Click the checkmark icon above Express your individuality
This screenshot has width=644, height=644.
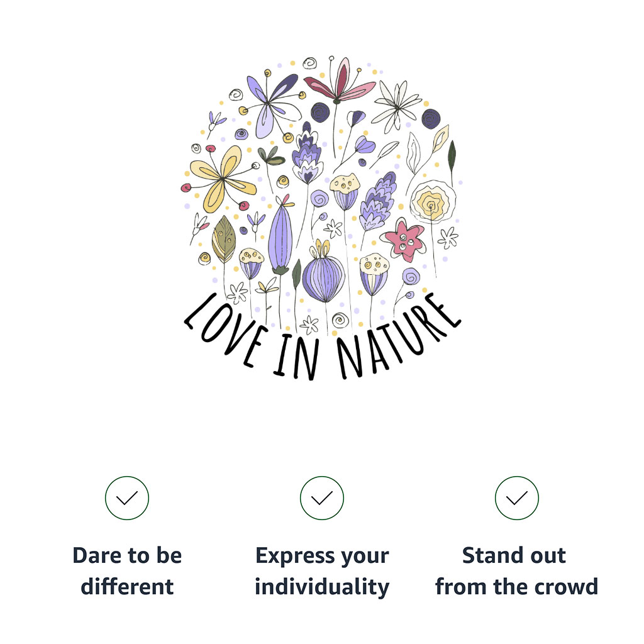click(x=321, y=498)
